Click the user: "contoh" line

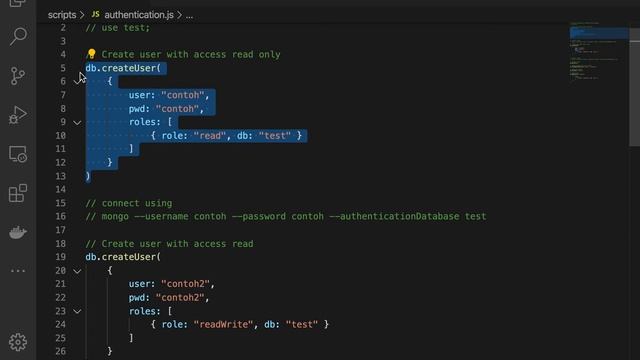[169, 95]
